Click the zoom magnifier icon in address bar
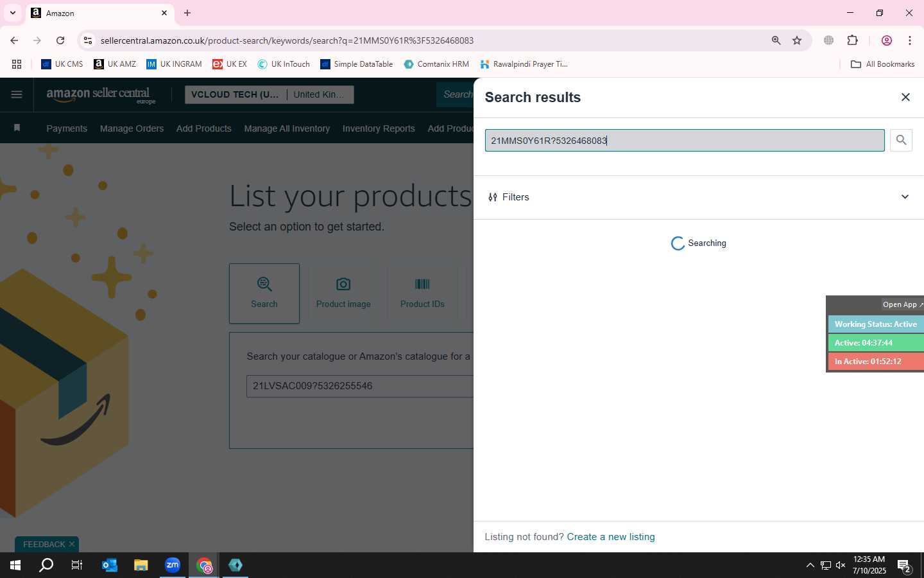924x578 pixels. coord(776,40)
